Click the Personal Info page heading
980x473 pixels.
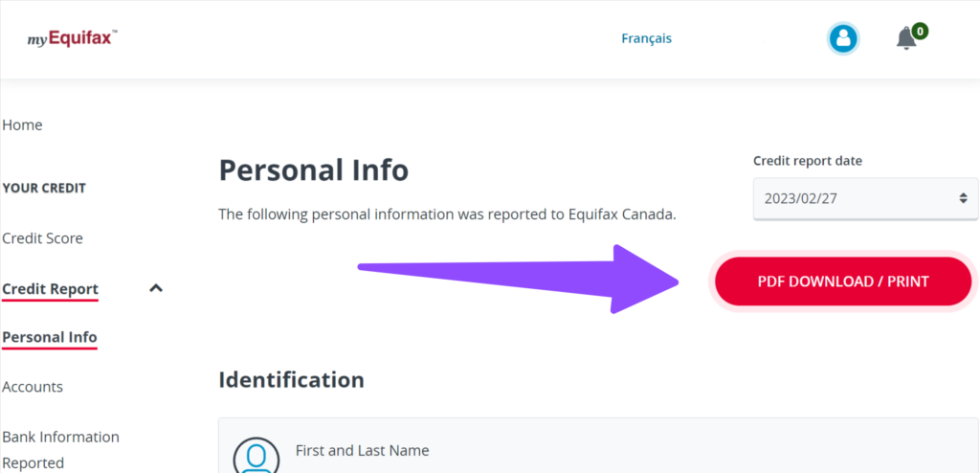point(313,169)
